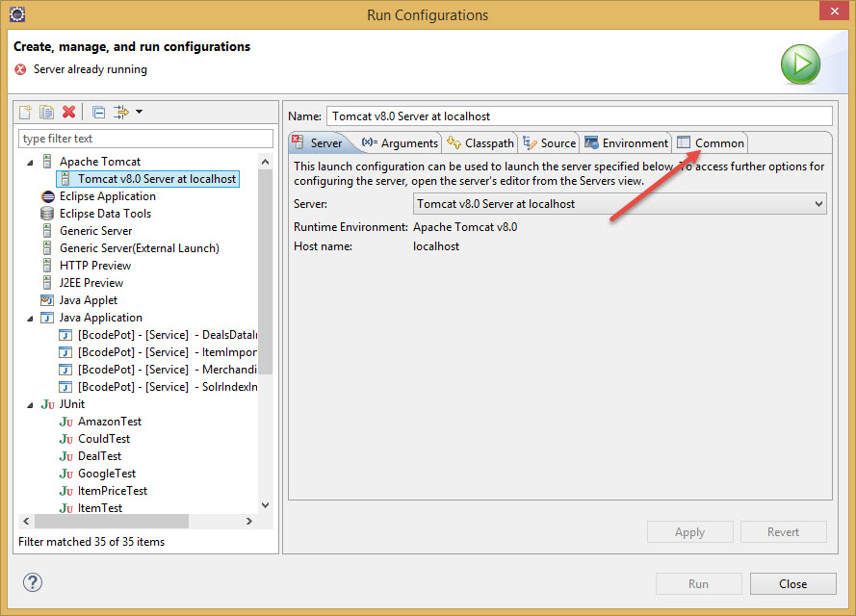Click the Eclipse gear icon in title bar
Image resolution: width=856 pixels, height=616 pixels.
(17, 14)
